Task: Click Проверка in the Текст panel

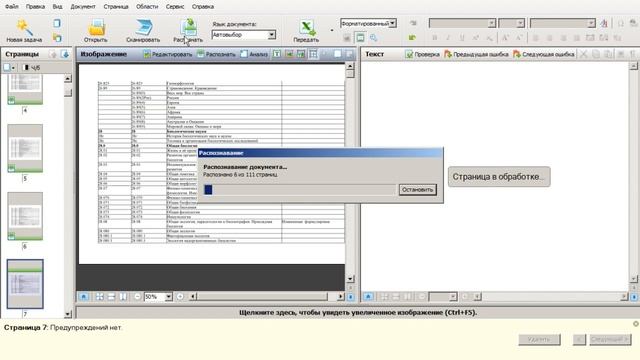Action: click(x=422, y=54)
